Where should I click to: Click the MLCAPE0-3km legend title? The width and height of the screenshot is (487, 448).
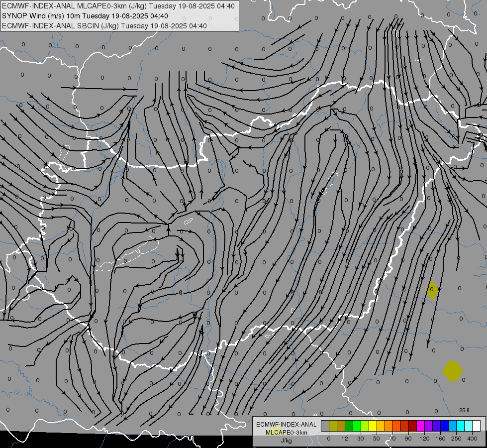click(287, 433)
